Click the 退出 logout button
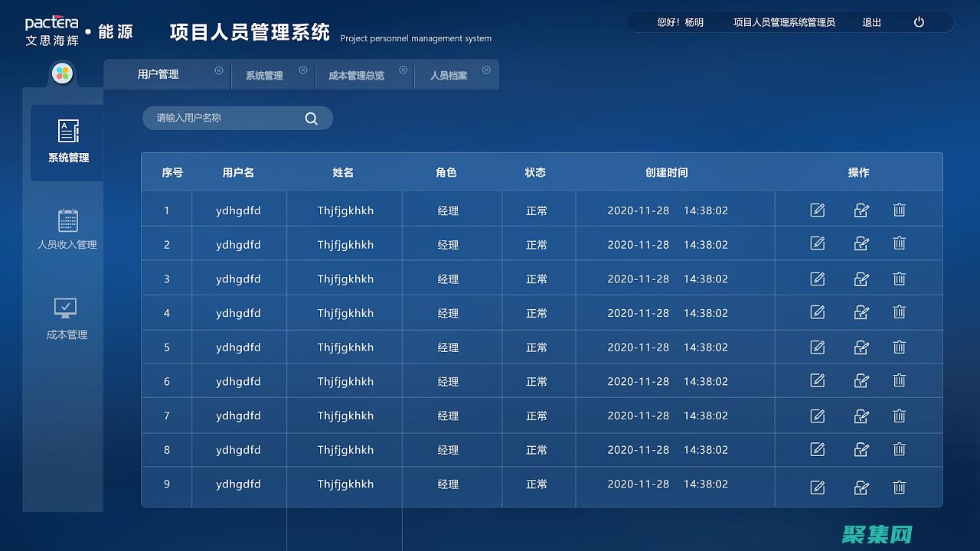Screen dimensions: 980x551 [x=871, y=22]
